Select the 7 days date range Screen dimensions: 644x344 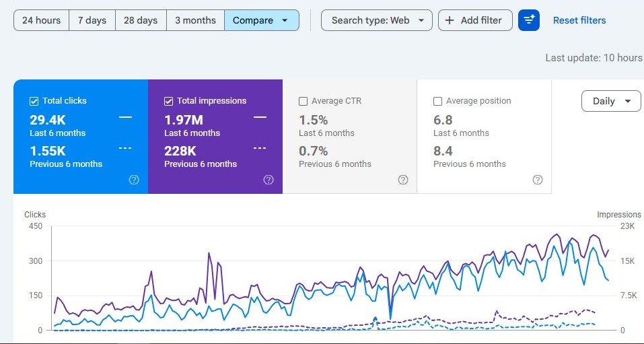(x=92, y=20)
